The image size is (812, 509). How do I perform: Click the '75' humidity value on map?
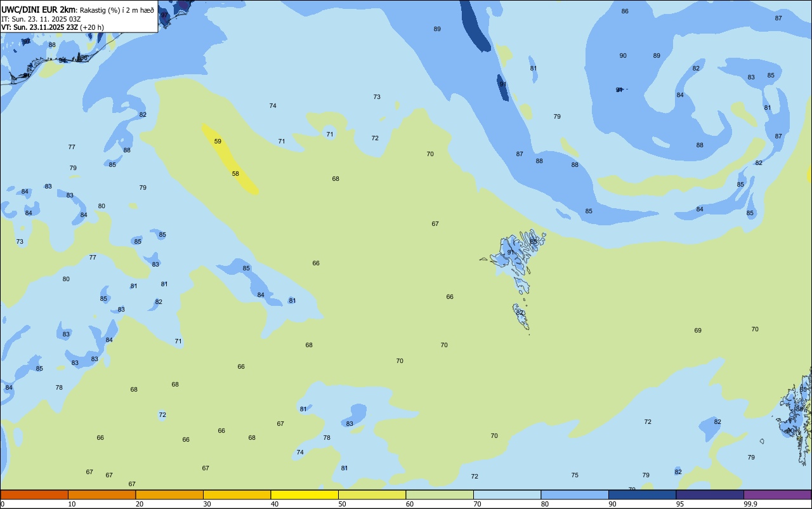[x=575, y=475]
